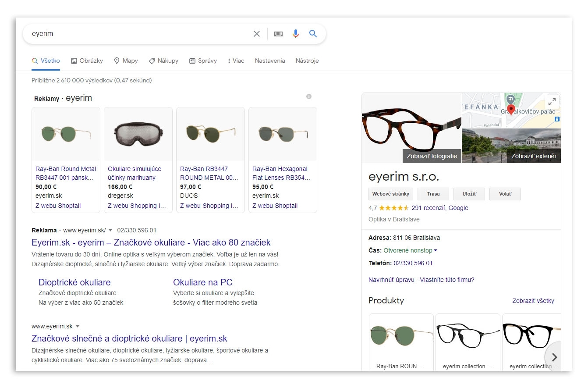Viewport: 588px width, 388px height.
Task: Open the Okuliare na PC sitelink
Action: 202,282
